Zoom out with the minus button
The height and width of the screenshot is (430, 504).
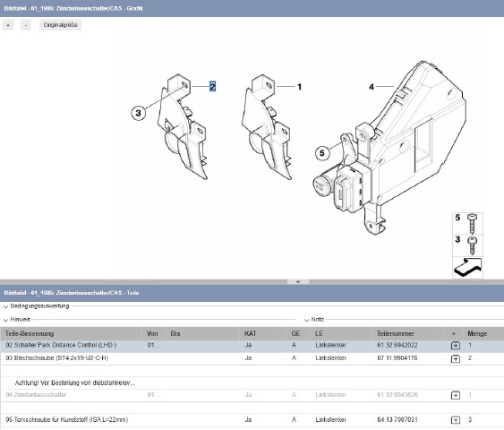[x=26, y=25]
